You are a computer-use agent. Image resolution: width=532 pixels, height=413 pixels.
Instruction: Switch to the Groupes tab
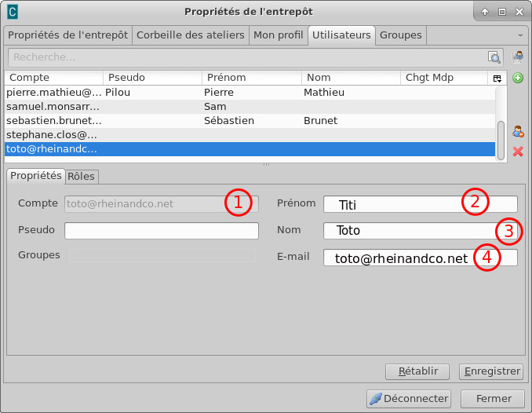coord(401,35)
